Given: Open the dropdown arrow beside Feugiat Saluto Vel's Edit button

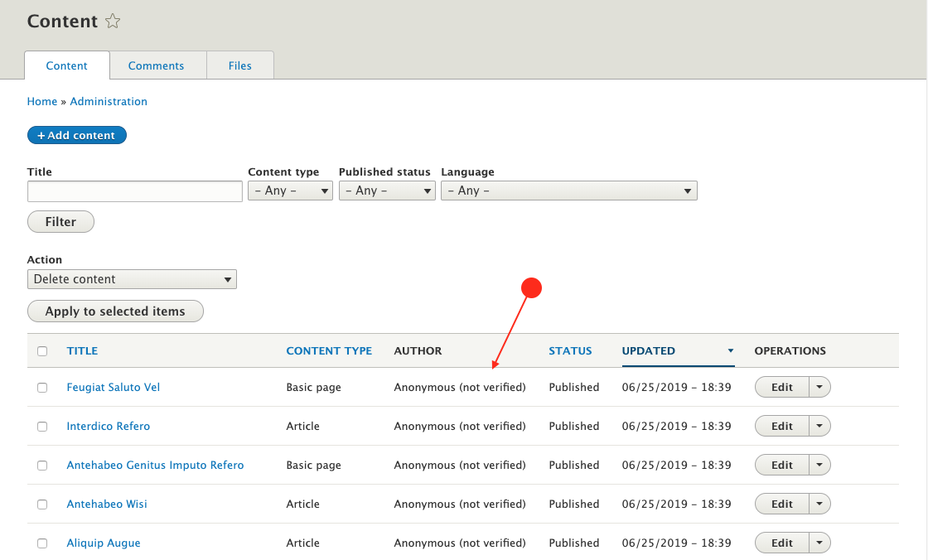Looking at the screenshot, I should [x=819, y=387].
